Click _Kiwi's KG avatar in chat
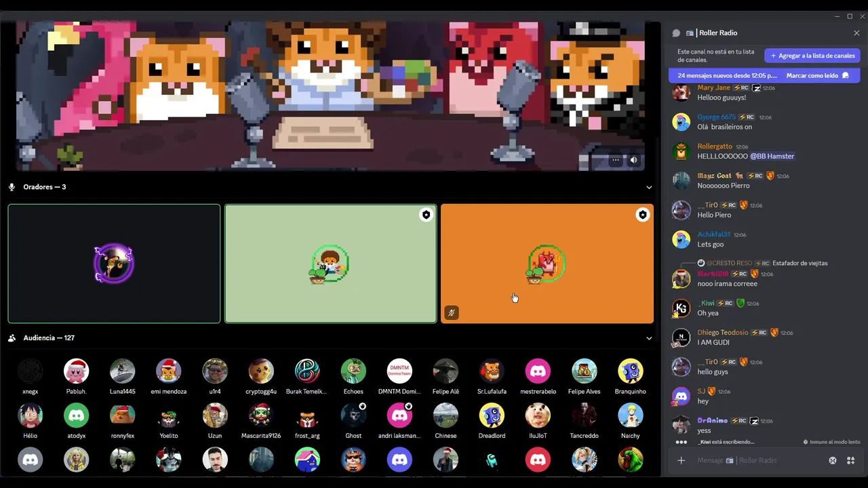Viewport: 868px width, 488px height. pos(681,308)
